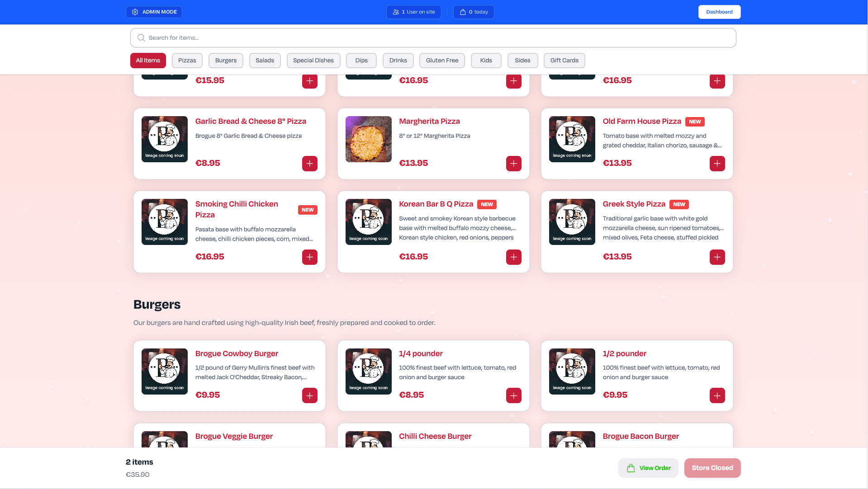Viewport: 868px width, 489px height.
Task: Click Korean Bar B Q Pizza placeholder image
Action: coord(369,222)
